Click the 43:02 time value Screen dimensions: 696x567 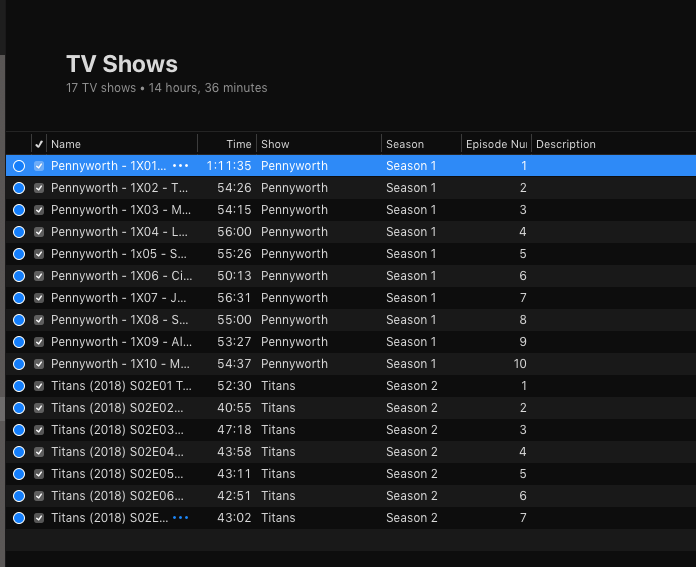coord(234,518)
